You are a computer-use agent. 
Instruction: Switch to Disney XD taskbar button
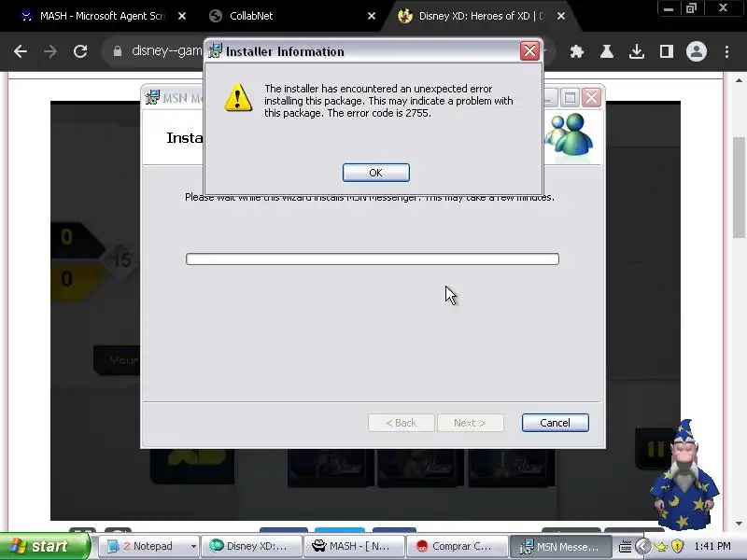[x=251, y=546]
